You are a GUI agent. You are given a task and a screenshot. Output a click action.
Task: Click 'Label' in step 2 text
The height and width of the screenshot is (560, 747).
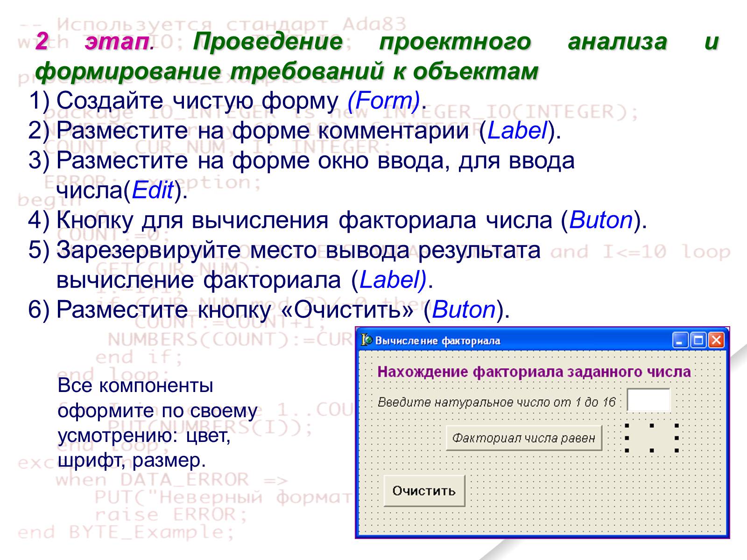click(x=517, y=130)
